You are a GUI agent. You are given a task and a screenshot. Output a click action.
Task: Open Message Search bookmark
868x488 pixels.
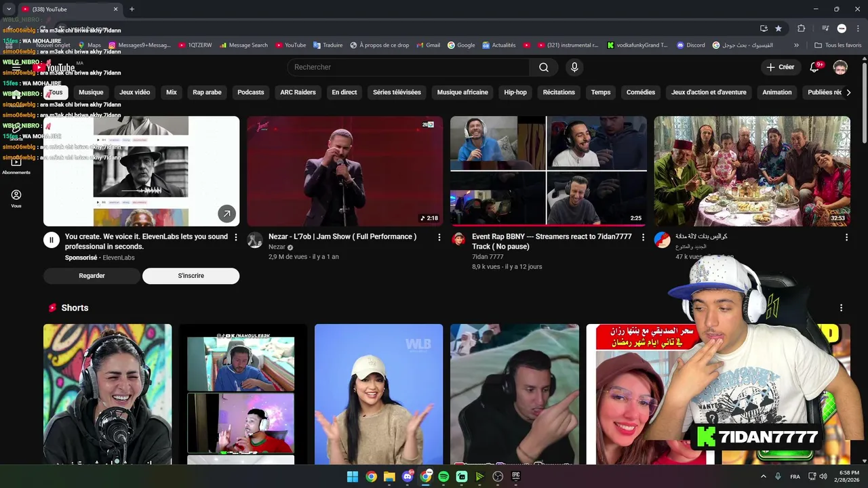243,45
